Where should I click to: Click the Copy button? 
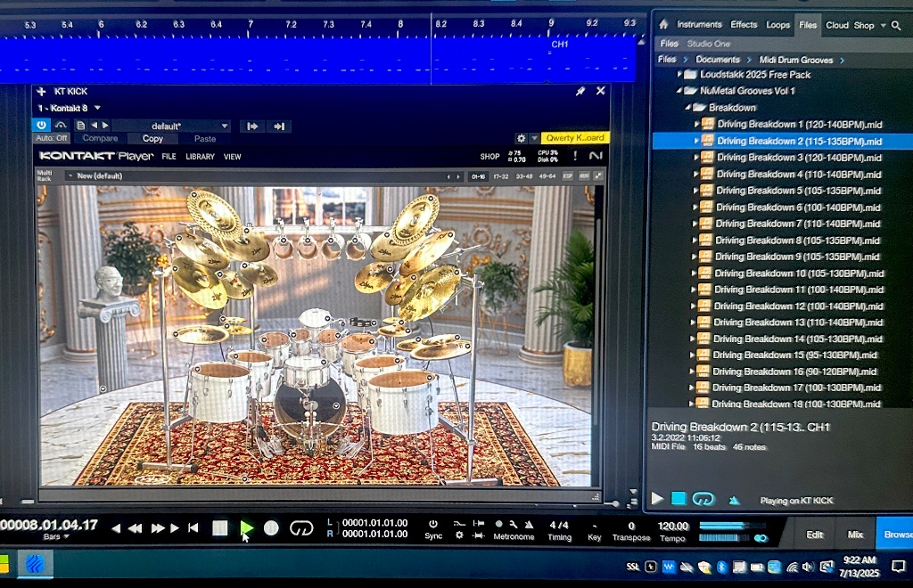[x=152, y=138]
